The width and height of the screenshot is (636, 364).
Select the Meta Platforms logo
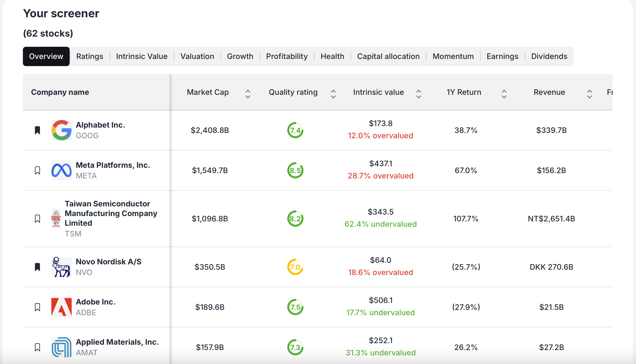(62, 170)
